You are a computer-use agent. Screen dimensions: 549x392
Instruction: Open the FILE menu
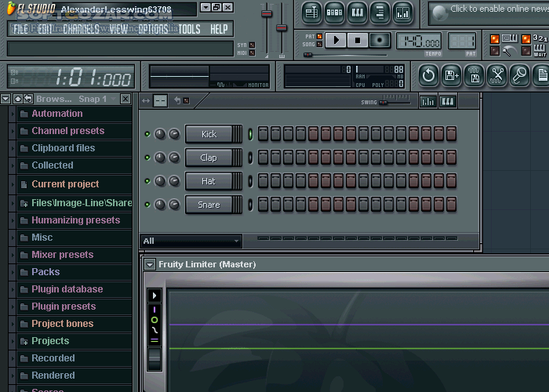(20, 29)
